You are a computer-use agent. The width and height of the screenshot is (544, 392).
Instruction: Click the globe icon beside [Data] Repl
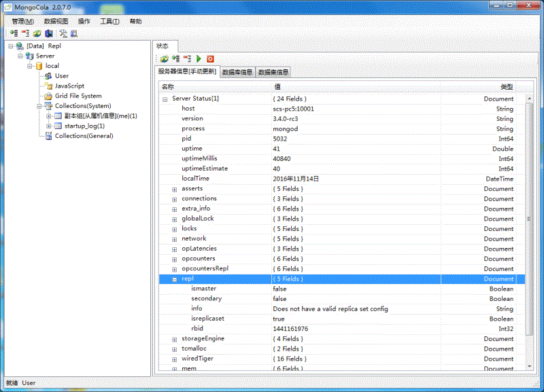[20, 46]
